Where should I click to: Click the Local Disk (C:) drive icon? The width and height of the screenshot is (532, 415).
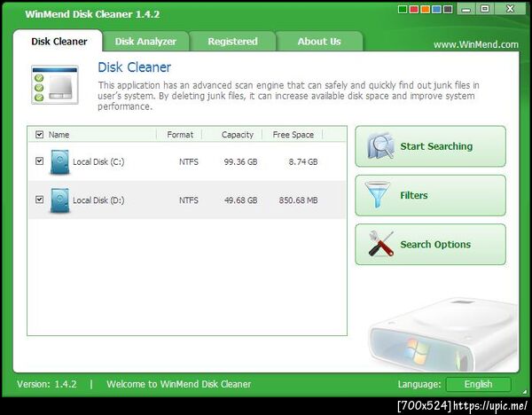(60, 162)
